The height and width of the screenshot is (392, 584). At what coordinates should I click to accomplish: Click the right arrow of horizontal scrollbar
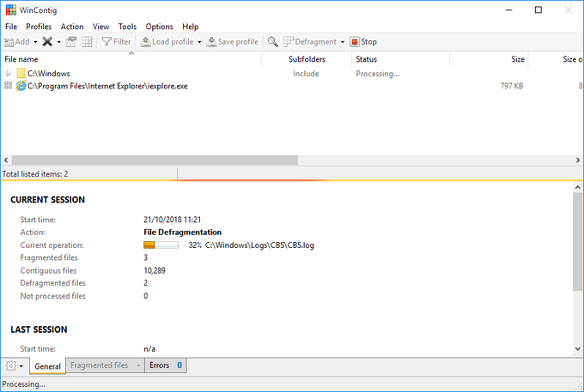click(578, 160)
